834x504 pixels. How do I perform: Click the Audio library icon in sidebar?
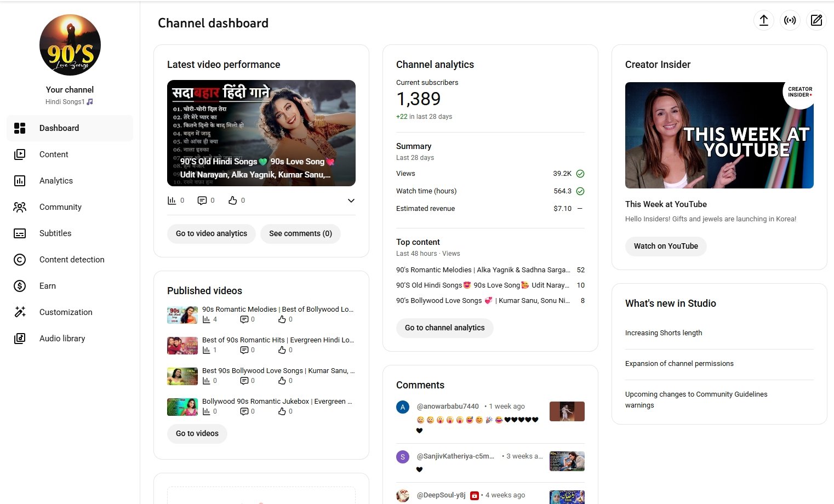tap(20, 339)
